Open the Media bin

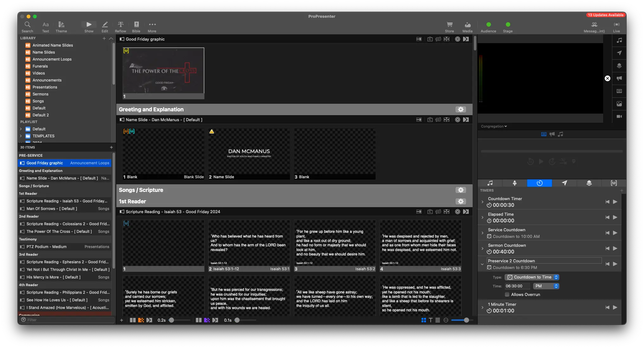click(467, 27)
